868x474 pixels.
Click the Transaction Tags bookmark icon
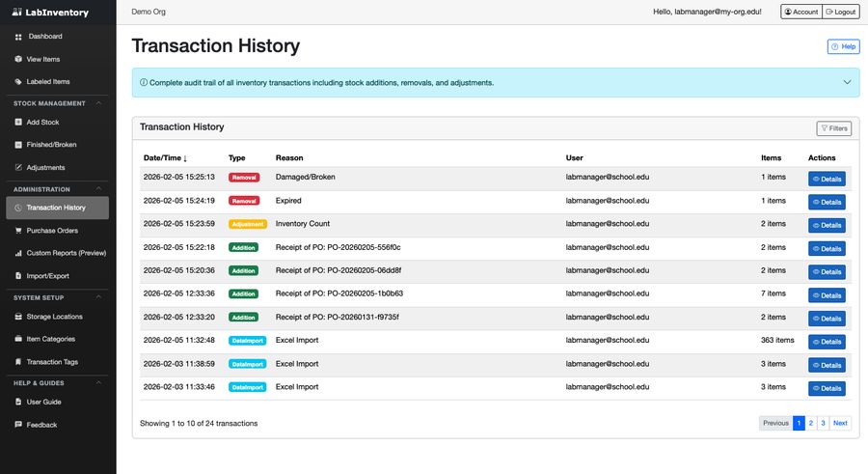tap(18, 362)
